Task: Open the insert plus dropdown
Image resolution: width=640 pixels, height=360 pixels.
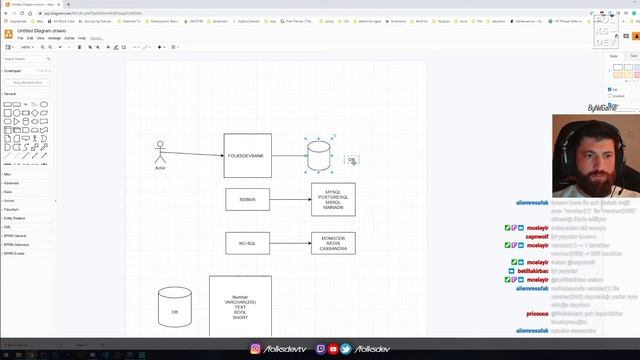Action: click(x=161, y=47)
